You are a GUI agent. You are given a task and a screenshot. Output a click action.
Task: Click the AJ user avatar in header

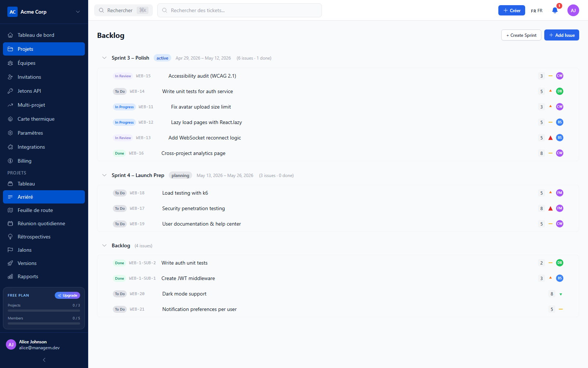pyautogui.click(x=573, y=10)
